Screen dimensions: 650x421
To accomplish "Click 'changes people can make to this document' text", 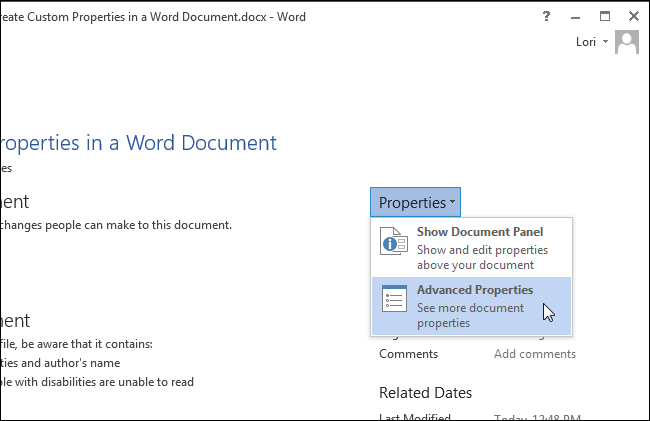I will [116, 225].
